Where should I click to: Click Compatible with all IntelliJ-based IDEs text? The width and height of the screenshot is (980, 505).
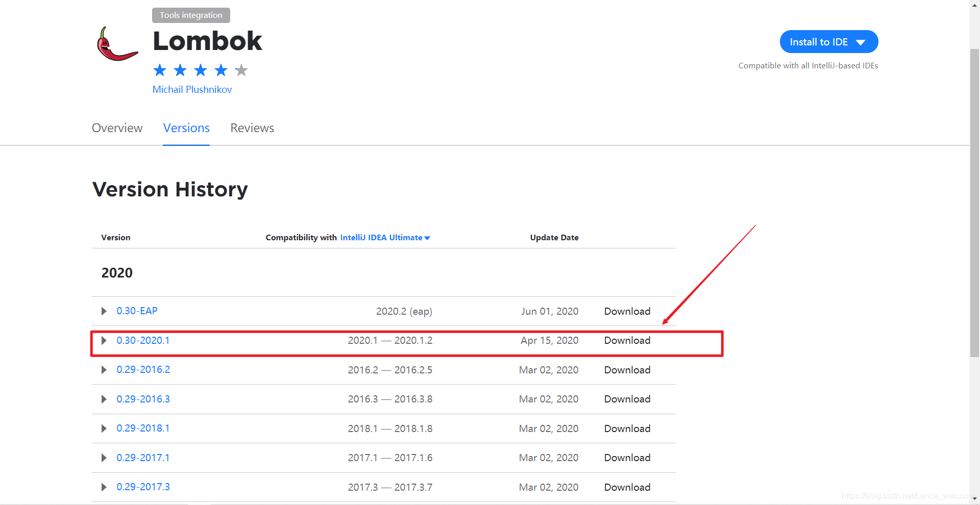808,66
